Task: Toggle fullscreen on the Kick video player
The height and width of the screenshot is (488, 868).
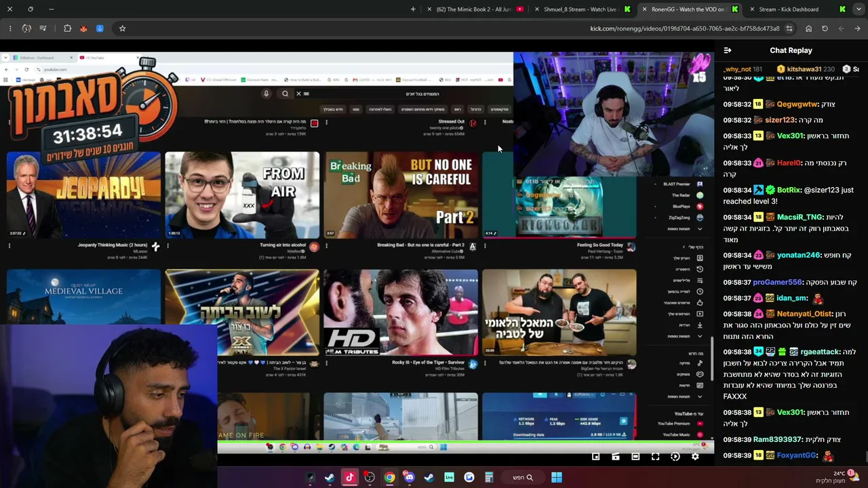Action: click(655, 457)
